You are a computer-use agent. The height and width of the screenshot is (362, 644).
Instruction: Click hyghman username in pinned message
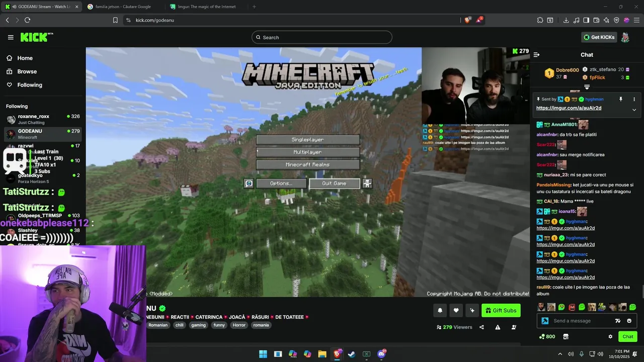594,100
